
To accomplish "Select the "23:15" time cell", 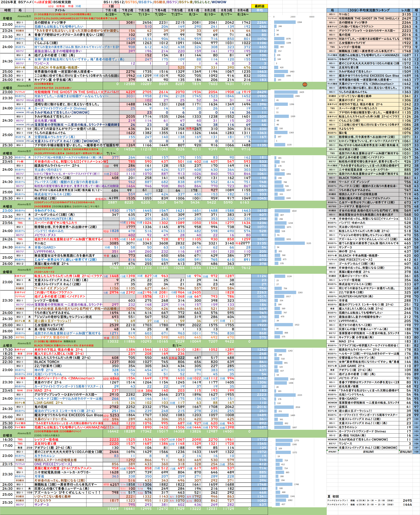I will [x=8, y=464].
